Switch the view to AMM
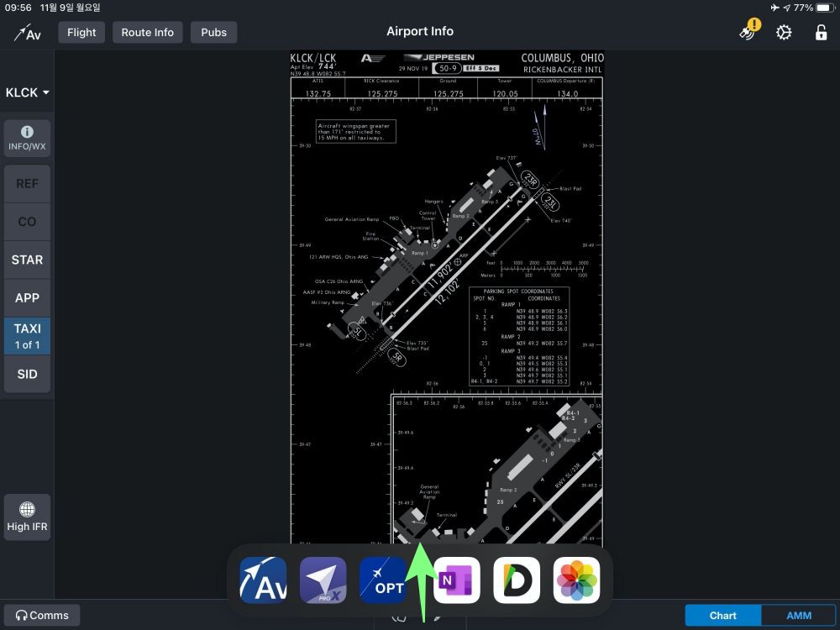This screenshot has height=630, width=840. tap(798, 616)
